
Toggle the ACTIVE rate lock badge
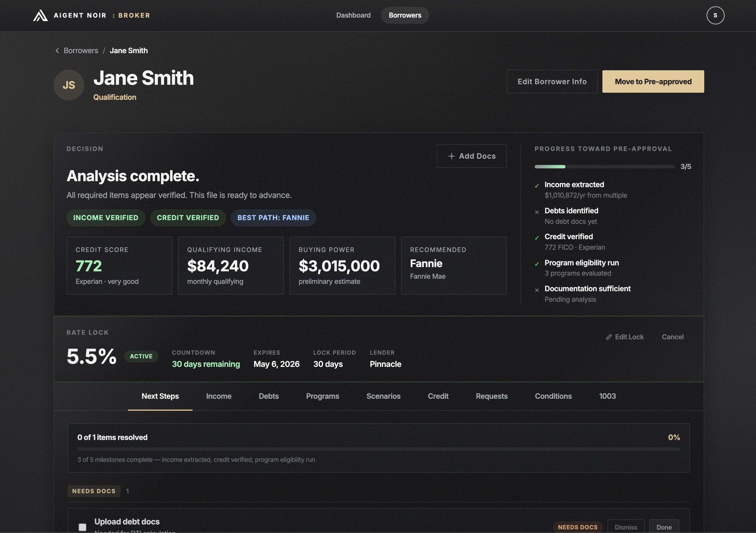(x=141, y=356)
